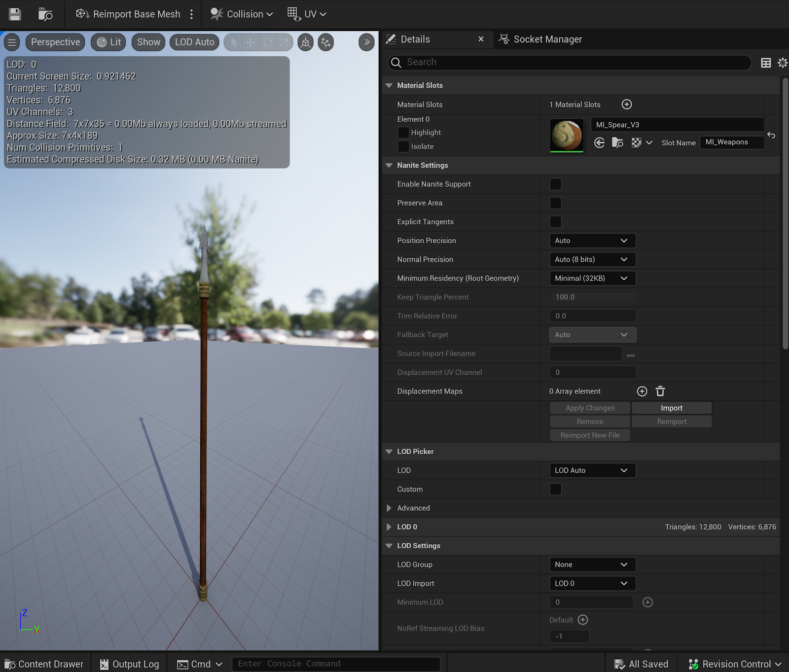The width and height of the screenshot is (789, 672).
Task: Open the UV menu
Action: coord(307,14)
